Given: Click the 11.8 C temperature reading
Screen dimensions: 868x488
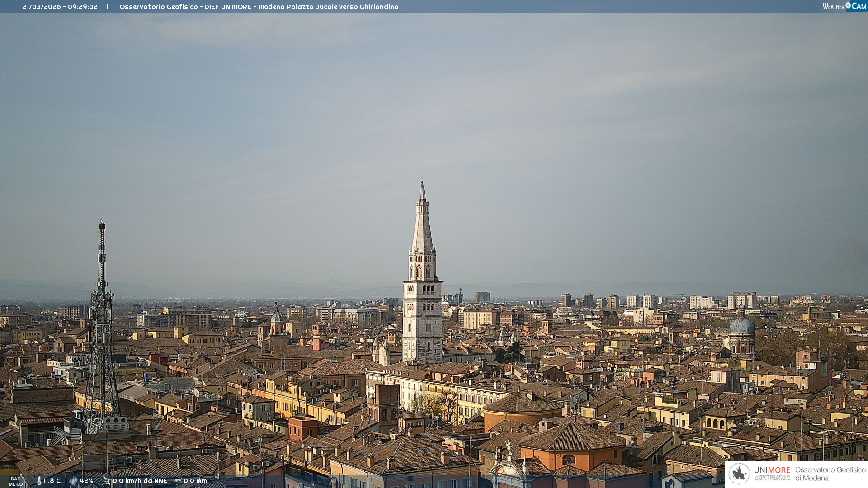Looking at the screenshot, I should pos(52,481).
